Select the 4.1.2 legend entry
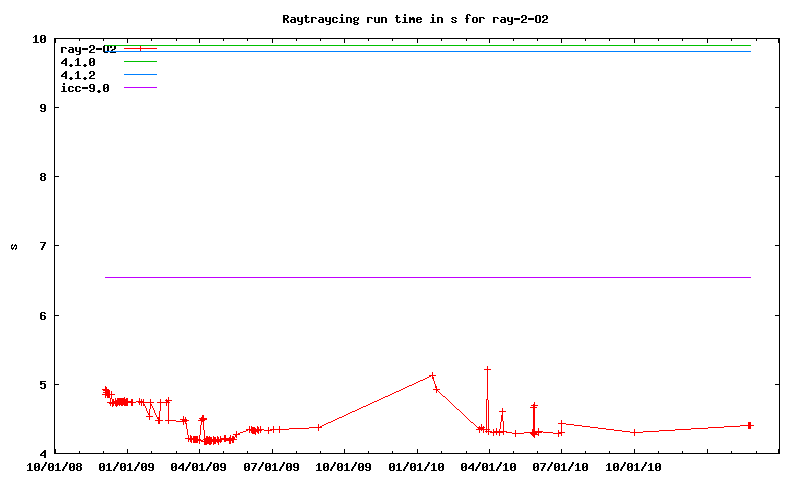Screen dimensions: 800x480 78,75
